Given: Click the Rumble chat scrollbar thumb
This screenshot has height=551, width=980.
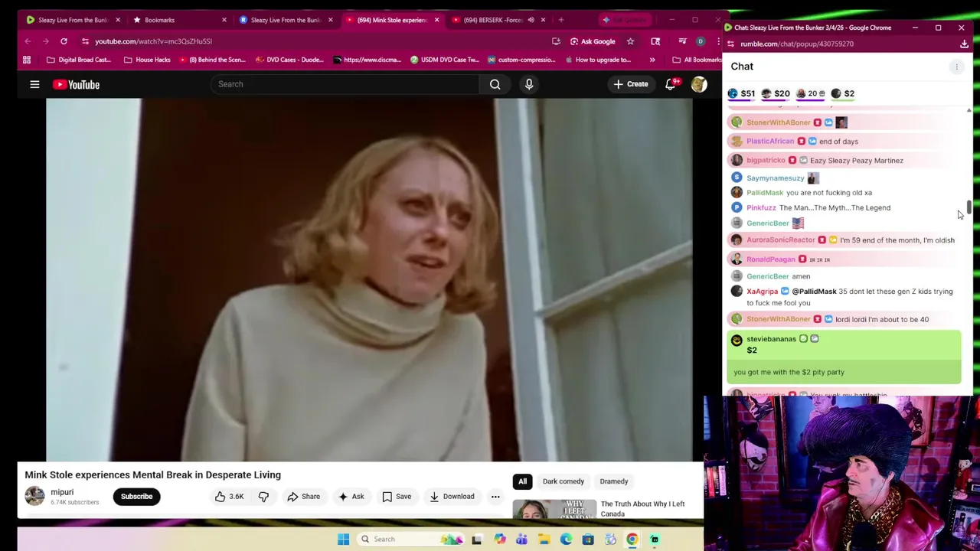Looking at the screenshot, I should point(969,208).
